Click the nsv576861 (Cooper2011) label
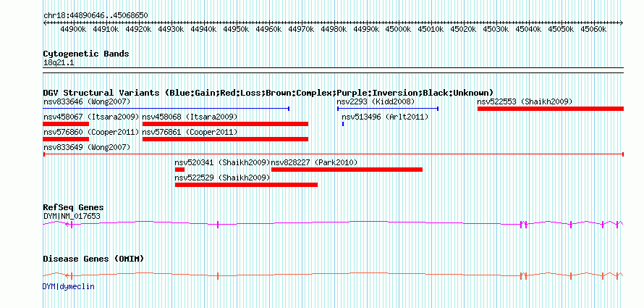The width and height of the screenshot is (644, 308). (x=190, y=132)
